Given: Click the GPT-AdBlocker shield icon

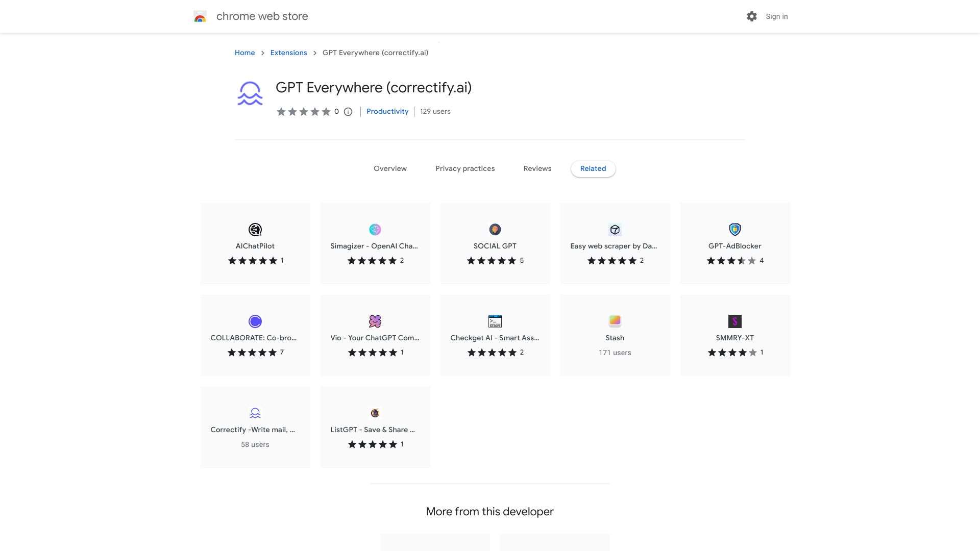Looking at the screenshot, I should pos(735,230).
